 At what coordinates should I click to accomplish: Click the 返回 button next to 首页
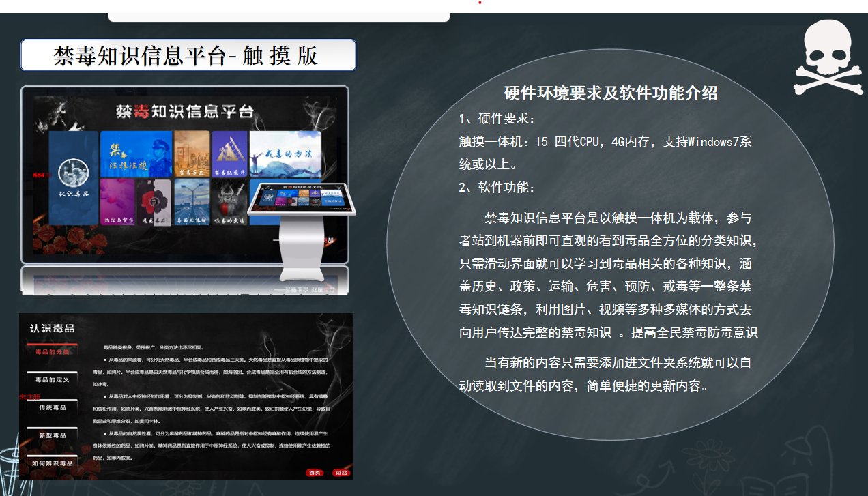click(x=341, y=473)
